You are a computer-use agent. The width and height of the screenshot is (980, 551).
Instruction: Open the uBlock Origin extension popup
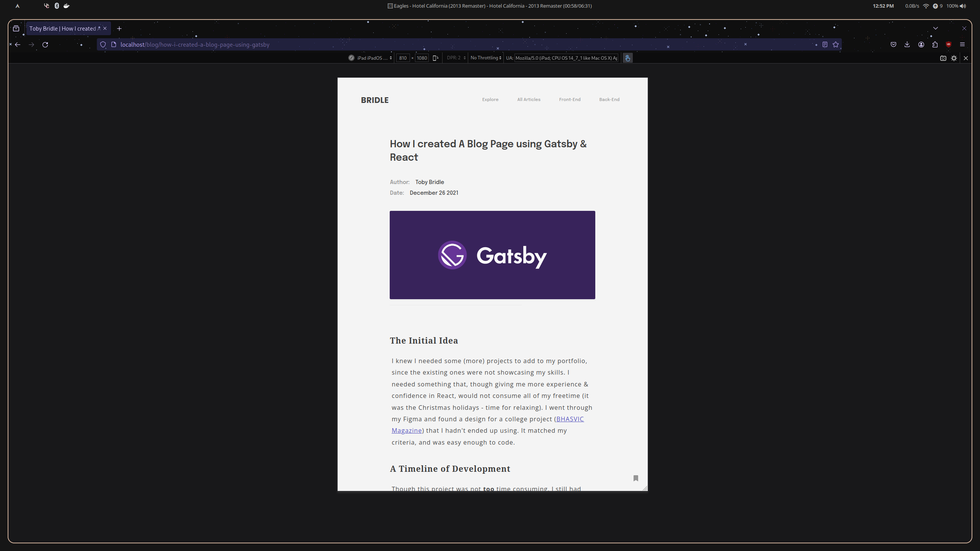(949, 45)
